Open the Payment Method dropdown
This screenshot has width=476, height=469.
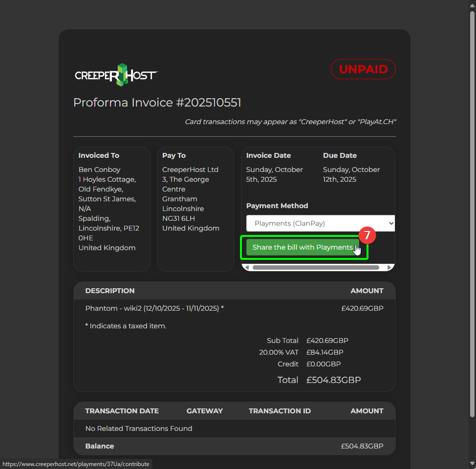click(320, 223)
